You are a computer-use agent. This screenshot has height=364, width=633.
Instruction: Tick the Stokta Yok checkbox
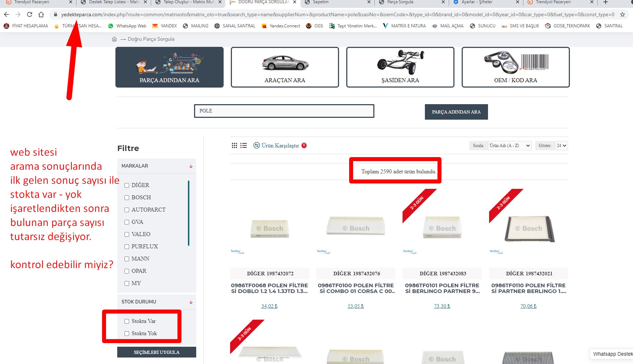pos(127,334)
